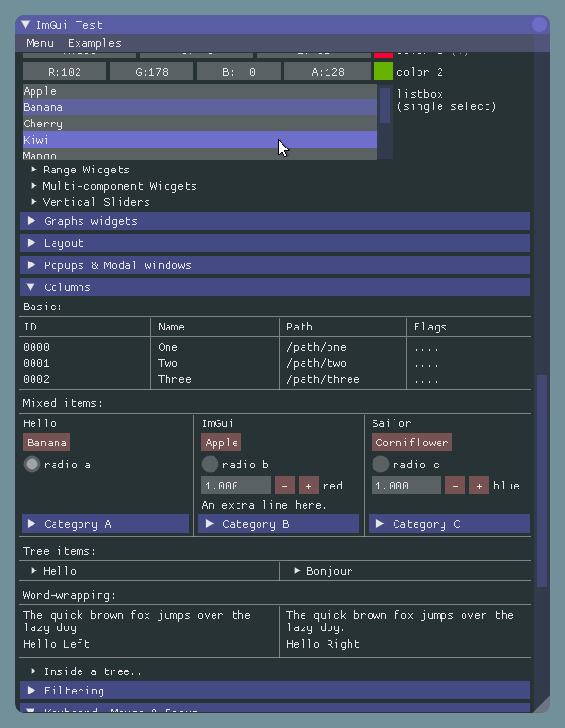This screenshot has width=565, height=728.
Task: Click the 0000 ID cell
Action: [36, 347]
